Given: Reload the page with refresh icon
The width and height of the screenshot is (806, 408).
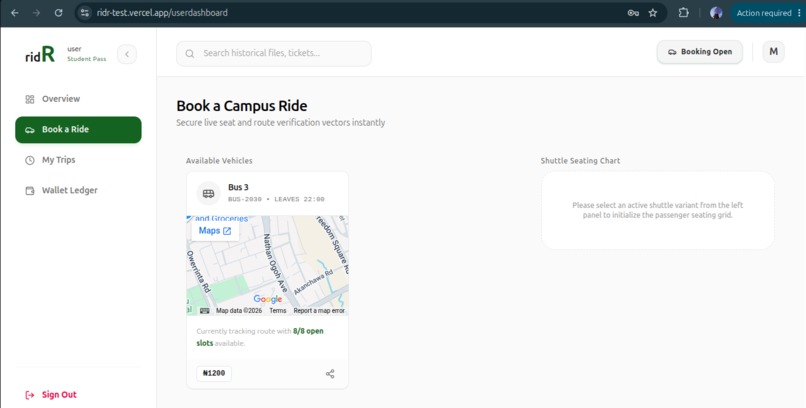Looking at the screenshot, I should point(58,13).
